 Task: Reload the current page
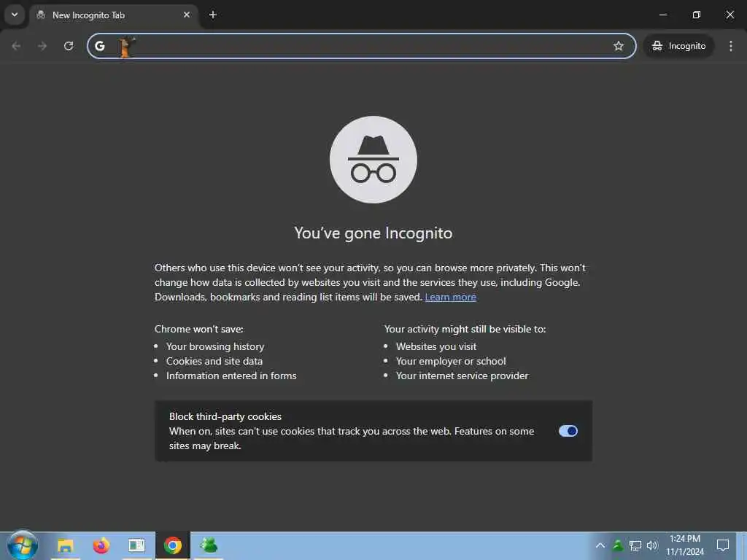(x=69, y=46)
